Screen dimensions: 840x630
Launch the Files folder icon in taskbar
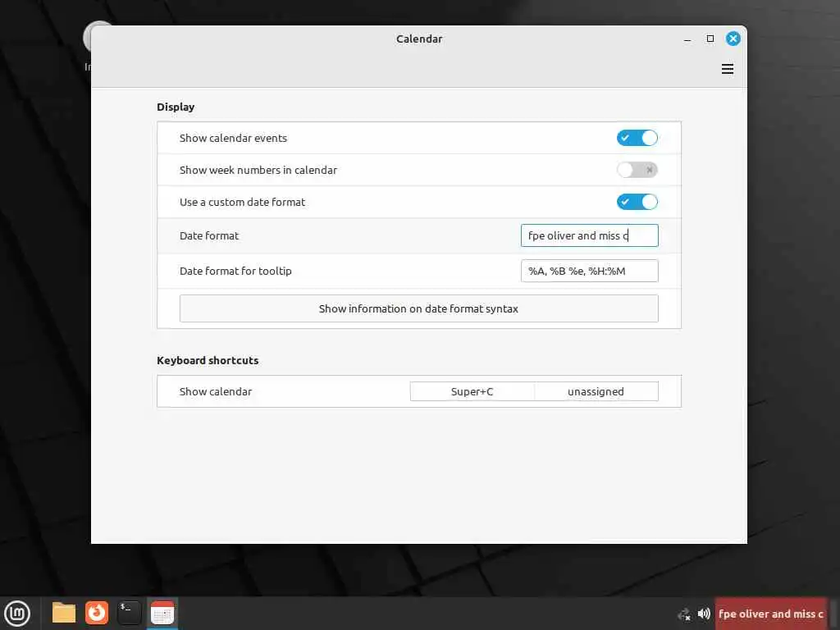64,613
